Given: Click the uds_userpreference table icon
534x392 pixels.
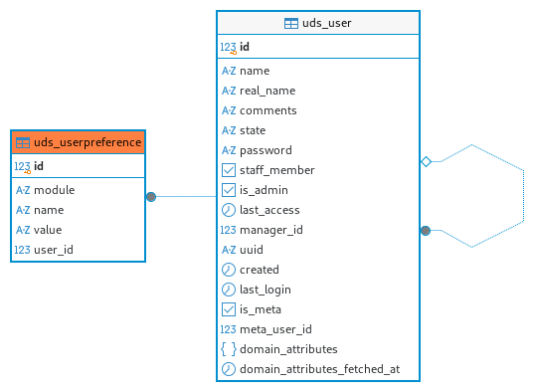Looking at the screenshot, I should click(23, 143).
